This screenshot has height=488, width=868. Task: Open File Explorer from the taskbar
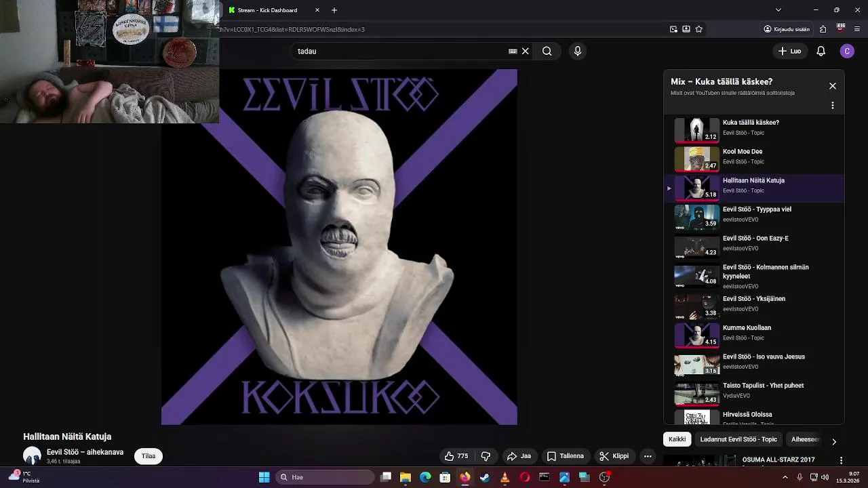(406, 477)
